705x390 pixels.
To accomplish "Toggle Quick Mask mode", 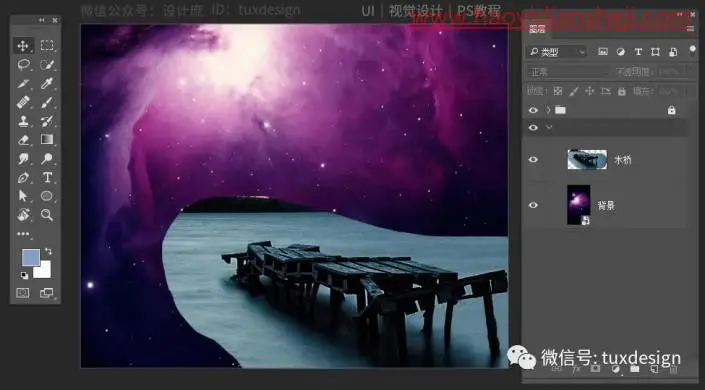I will (x=22, y=293).
